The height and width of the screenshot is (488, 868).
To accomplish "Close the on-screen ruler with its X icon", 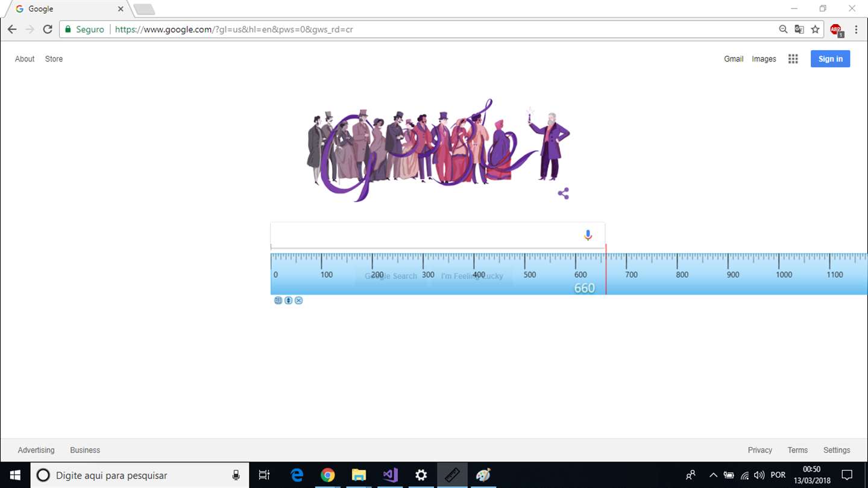I will click(298, 300).
